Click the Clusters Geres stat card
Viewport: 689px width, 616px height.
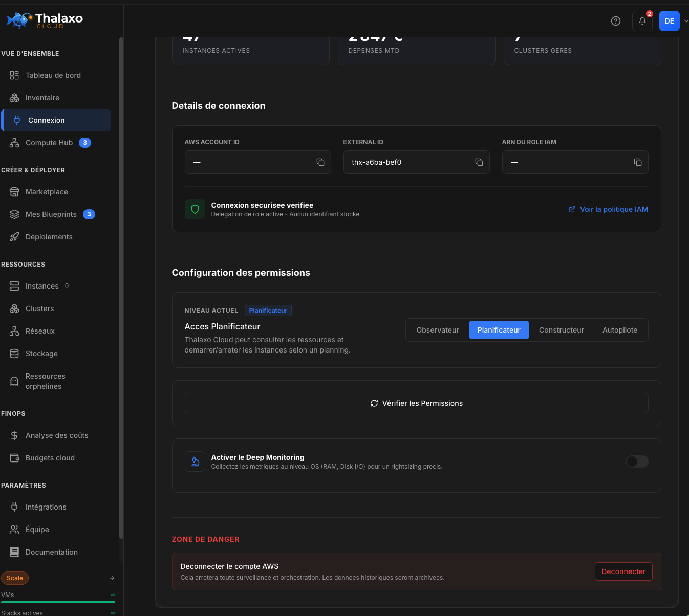[x=583, y=51]
